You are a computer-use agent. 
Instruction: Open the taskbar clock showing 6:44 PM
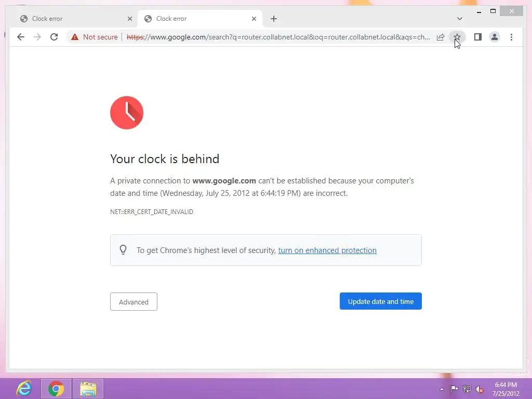506,389
